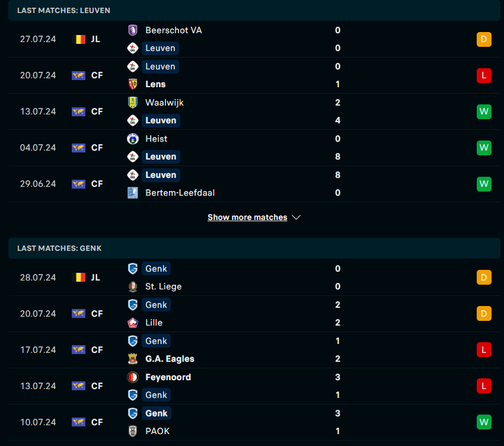Click Leuven crest in Beerschot VA match
Image resolution: width=504 pixels, height=446 pixels.
click(x=133, y=48)
